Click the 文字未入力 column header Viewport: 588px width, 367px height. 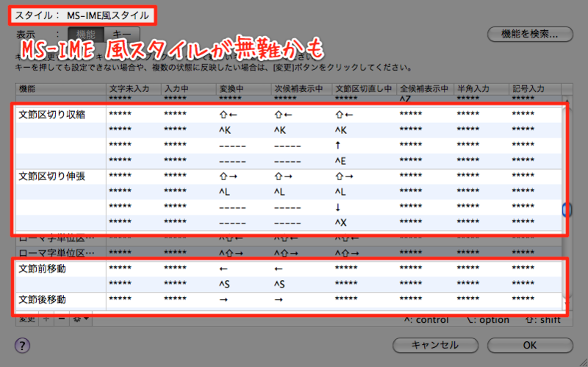(134, 89)
